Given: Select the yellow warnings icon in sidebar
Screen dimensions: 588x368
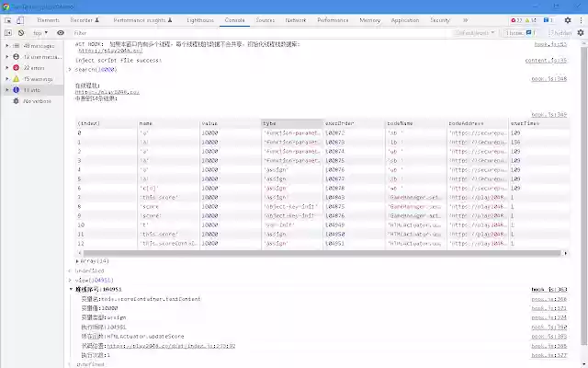Looking at the screenshot, I should (16, 79).
